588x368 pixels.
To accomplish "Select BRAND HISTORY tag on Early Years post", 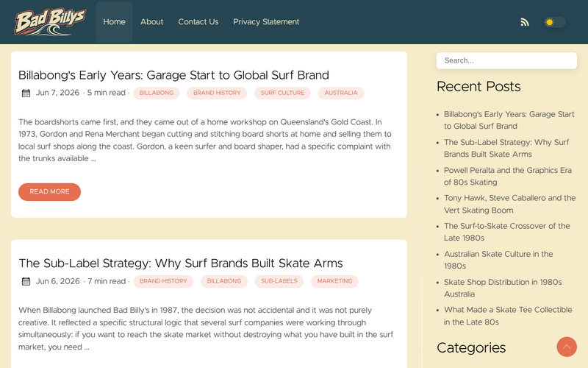I will (x=217, y=93).
